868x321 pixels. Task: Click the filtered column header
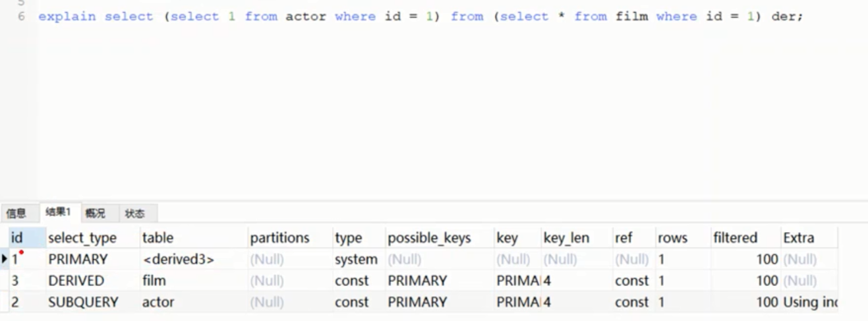(x=735, y=238)
